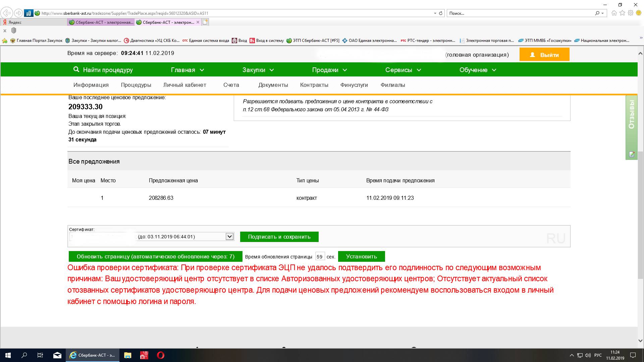The image size is (644, 362).
Task: Click Подписать и сохранить button
Action: coord(279,237)
